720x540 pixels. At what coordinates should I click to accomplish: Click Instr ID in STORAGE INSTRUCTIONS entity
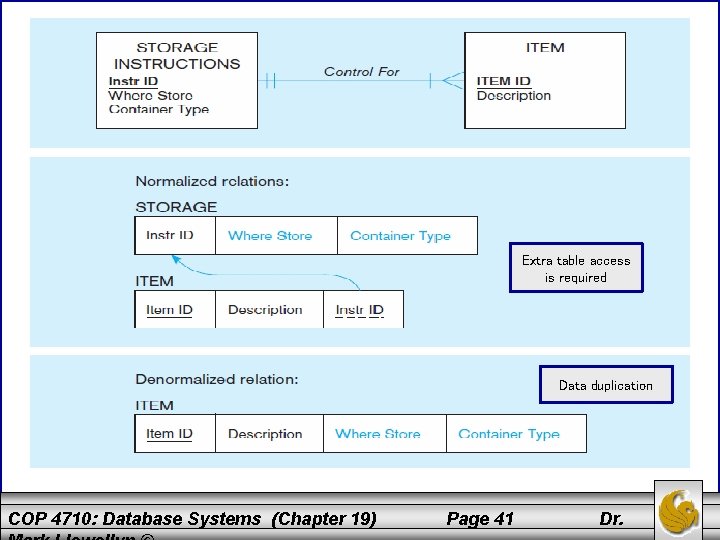click(x=134, y=81)
